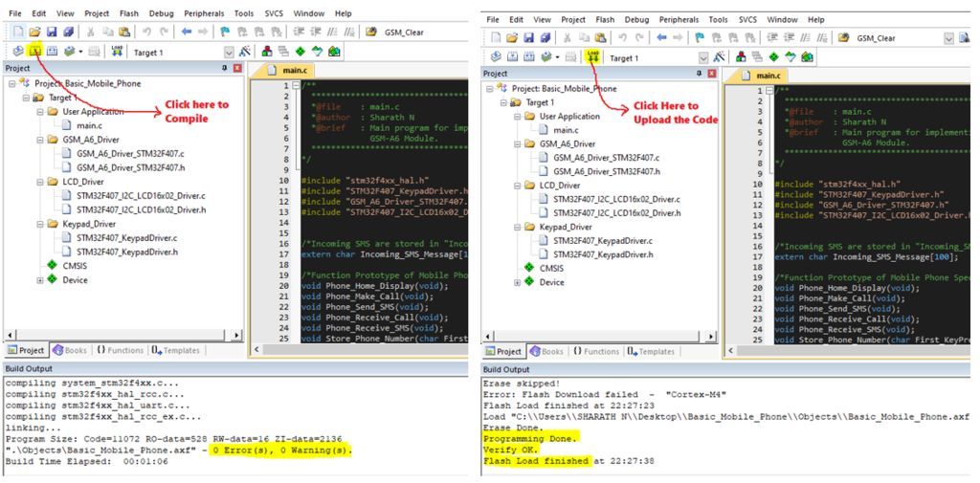Select main.c in left project tree
This screenshot has width=980, height=483.
pos(89,125)
